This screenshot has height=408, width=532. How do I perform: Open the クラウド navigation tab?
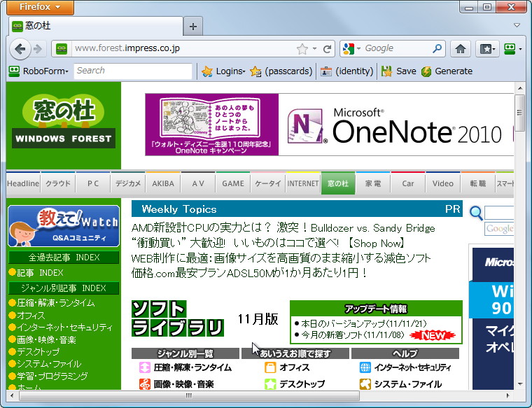tap(58, 183)
